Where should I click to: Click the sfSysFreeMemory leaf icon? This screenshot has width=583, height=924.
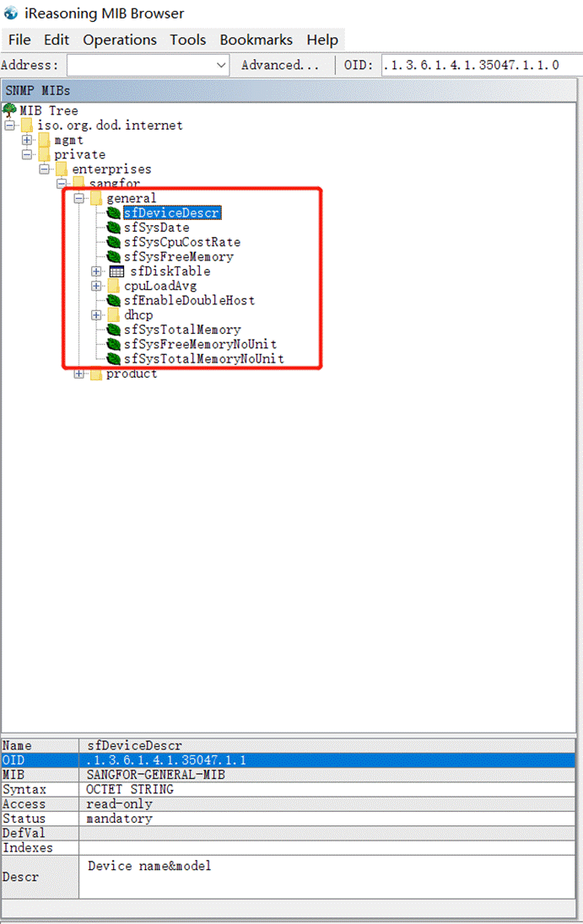point(114,256)
